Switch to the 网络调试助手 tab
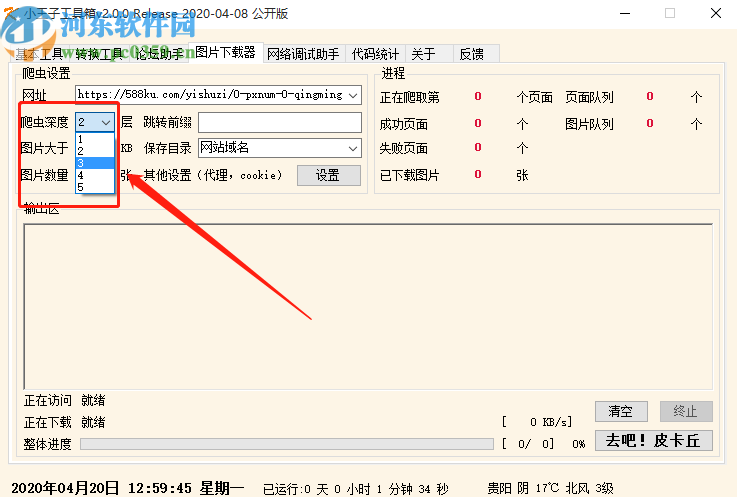The image size is (737, 497). coord(303,54)
